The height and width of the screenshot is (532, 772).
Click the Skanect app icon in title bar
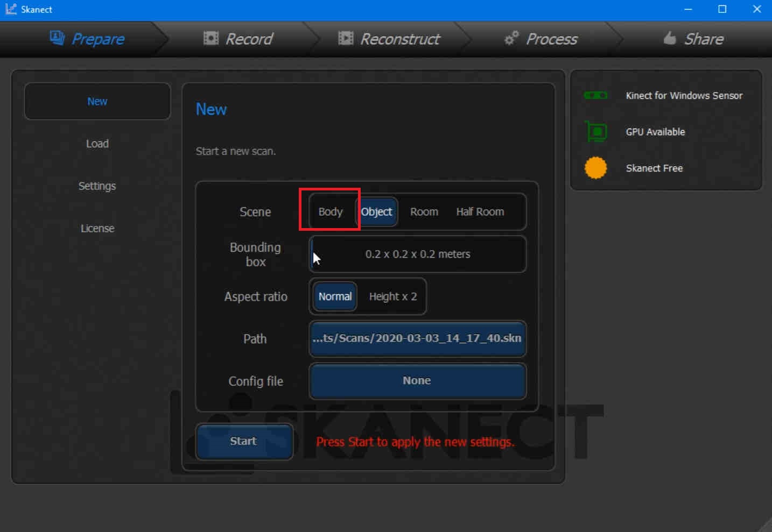[11, 9]
